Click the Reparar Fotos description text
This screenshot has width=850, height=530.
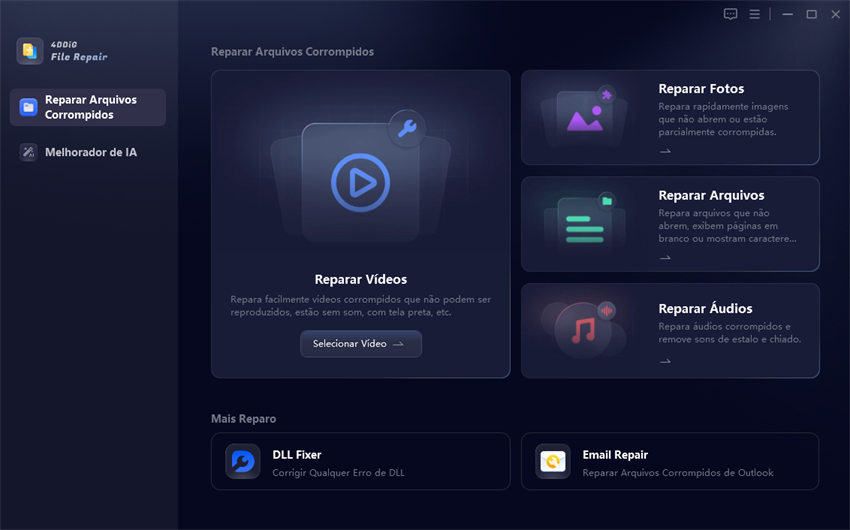tap(723, 119)
